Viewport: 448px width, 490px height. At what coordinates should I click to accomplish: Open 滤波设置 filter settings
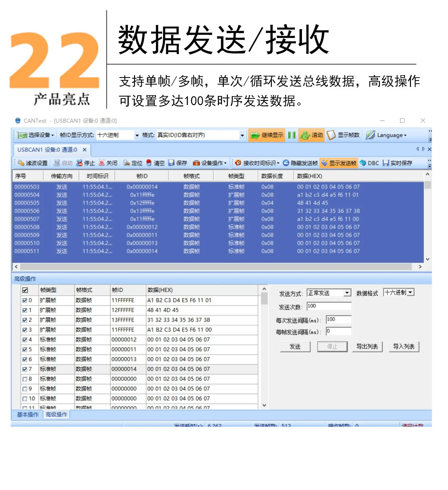(32, 163)
